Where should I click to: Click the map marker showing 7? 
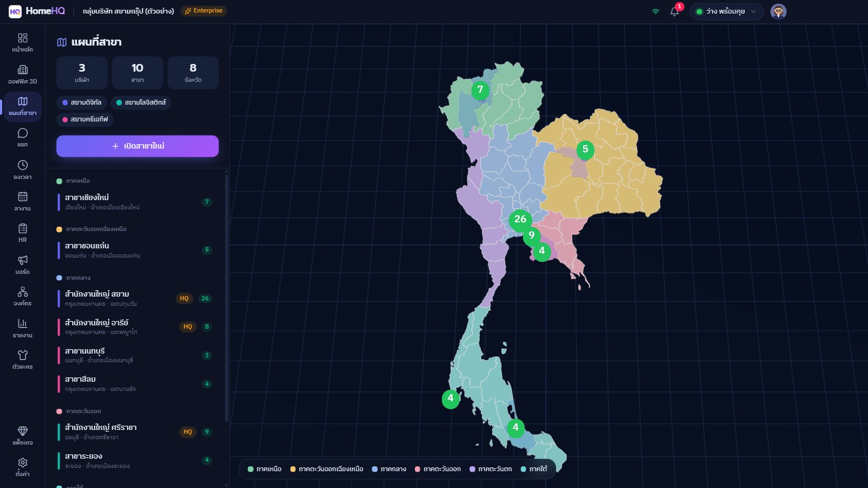[480, 89]
